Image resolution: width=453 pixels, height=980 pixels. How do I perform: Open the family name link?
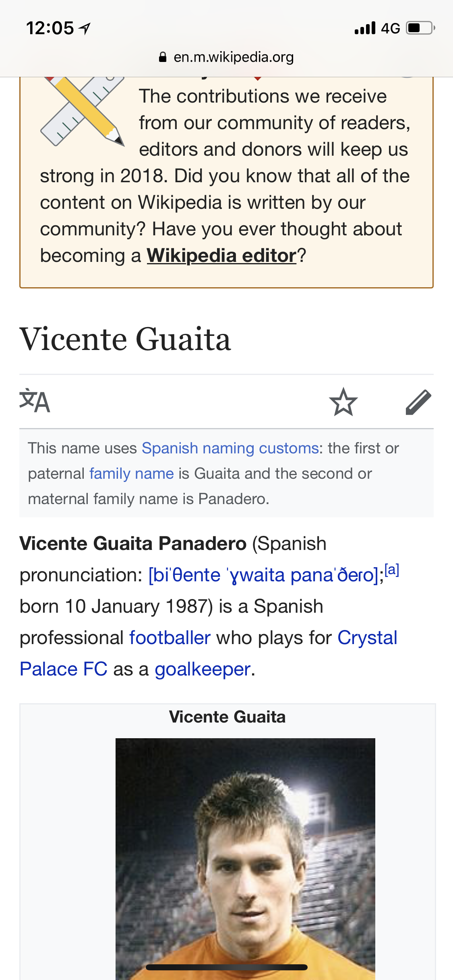131,474
